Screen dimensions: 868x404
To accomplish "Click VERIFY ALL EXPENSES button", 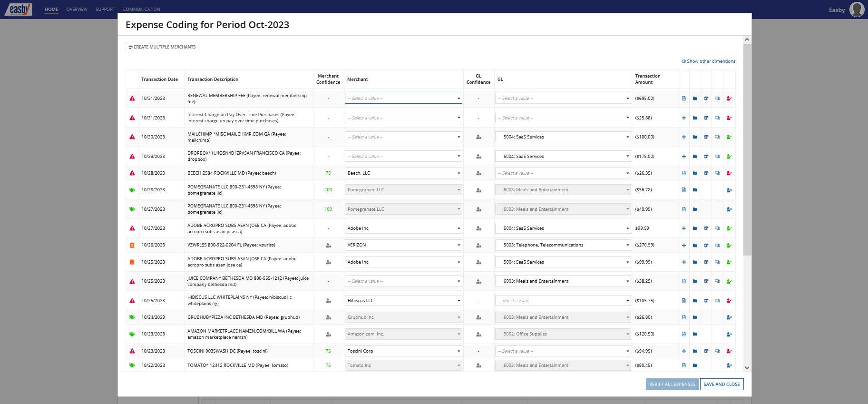I will coord(672,384).
